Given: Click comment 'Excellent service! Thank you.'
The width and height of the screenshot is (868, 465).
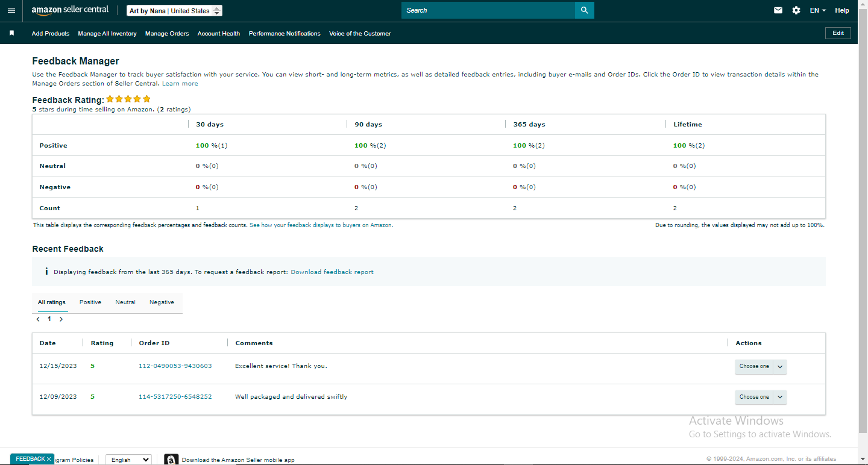Looking at the screenshot, I should click(281, 366).
